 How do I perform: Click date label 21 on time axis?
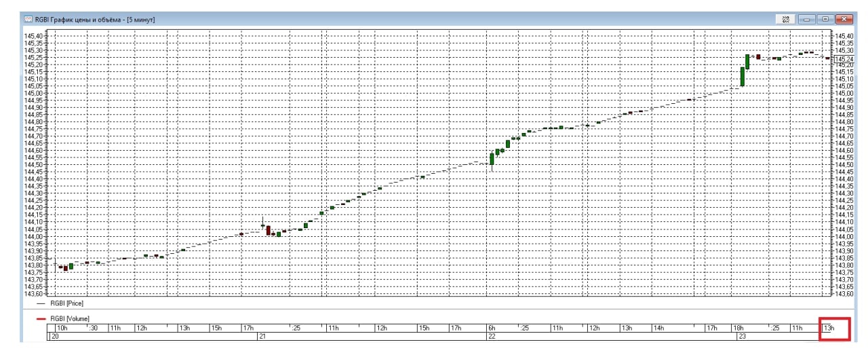(x=262, y=336)
